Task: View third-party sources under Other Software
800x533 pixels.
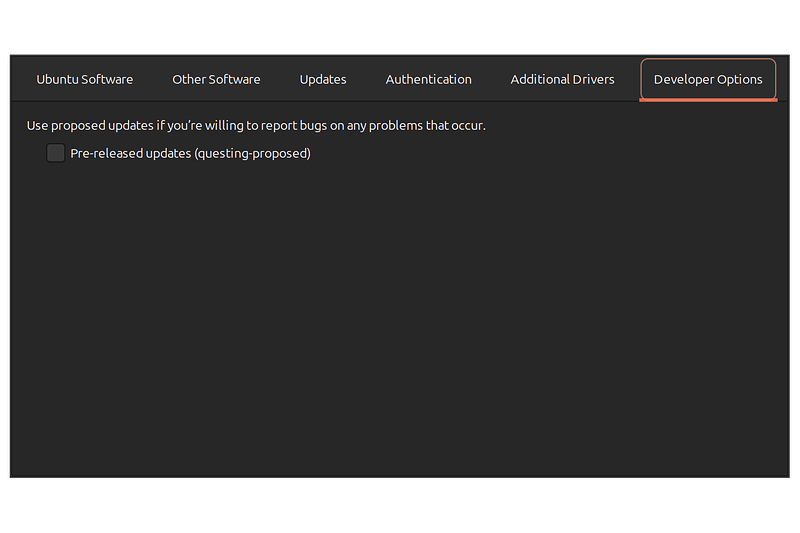Action: pos(216,80)
